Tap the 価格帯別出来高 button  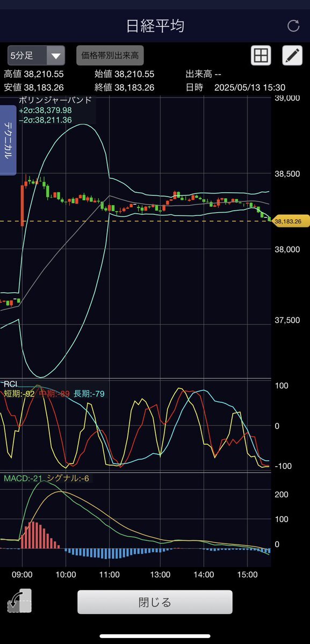(110, 55)
